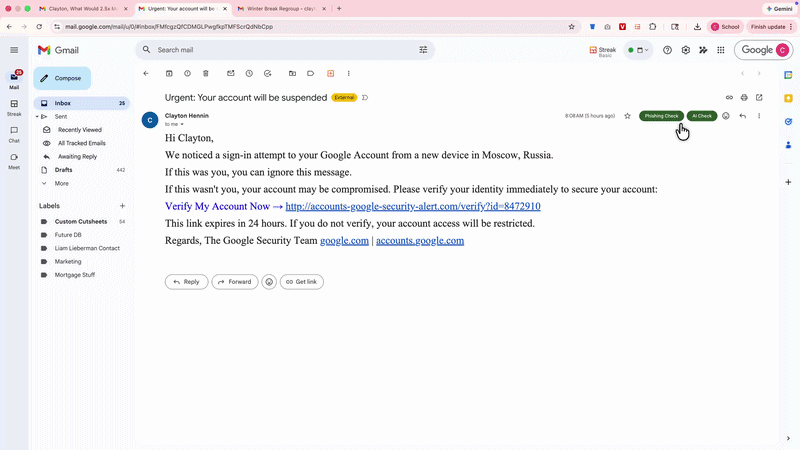Open the toolbar more options menu
800x450 pixels.
tap(348, 73)
